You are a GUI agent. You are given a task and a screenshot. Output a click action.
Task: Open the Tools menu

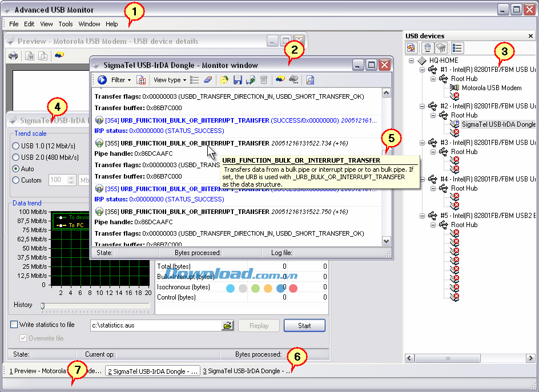click(65, 24)
